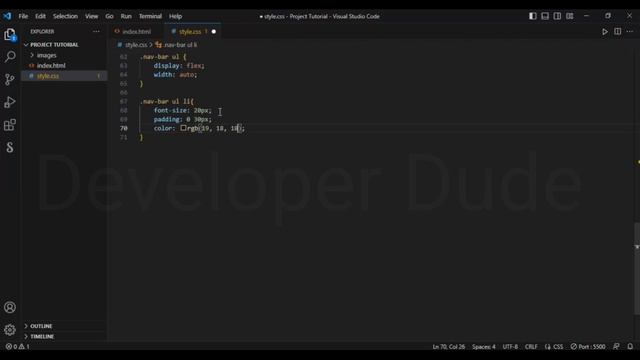Open notifications bell in status bar
This screenshot has height=360, width=640.
tap(630, 347)
